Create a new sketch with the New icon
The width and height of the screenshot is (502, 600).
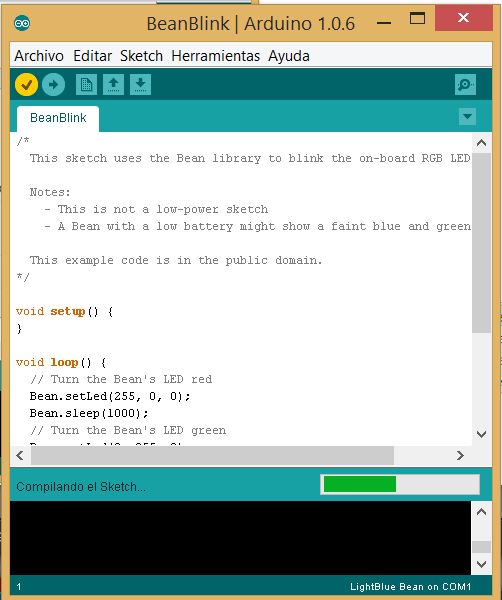click(86, 84)
